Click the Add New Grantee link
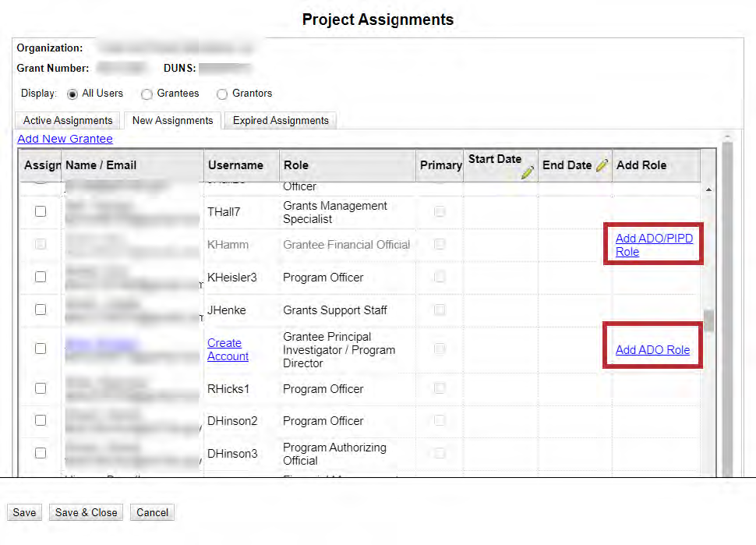Image resolution: width=756 pixels, height=545 pixels. click(65, 139)
